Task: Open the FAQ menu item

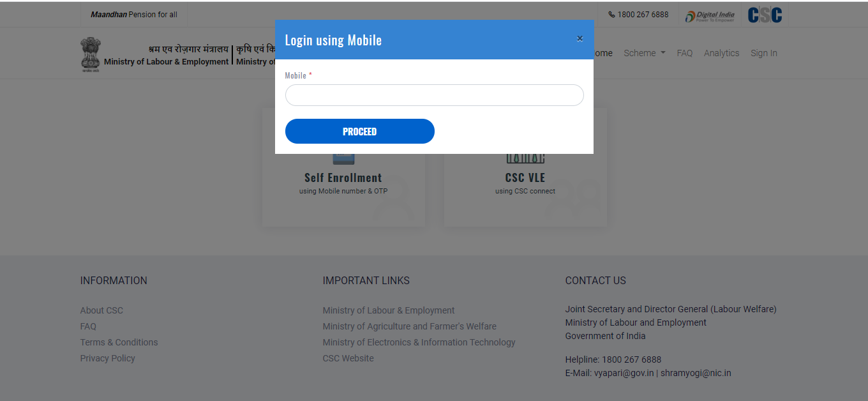Action: coord(684,53)
